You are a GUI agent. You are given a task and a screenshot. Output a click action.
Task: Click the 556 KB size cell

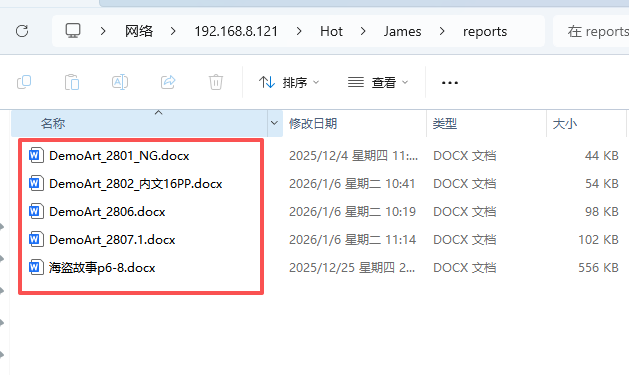click(x=598, y=268)
